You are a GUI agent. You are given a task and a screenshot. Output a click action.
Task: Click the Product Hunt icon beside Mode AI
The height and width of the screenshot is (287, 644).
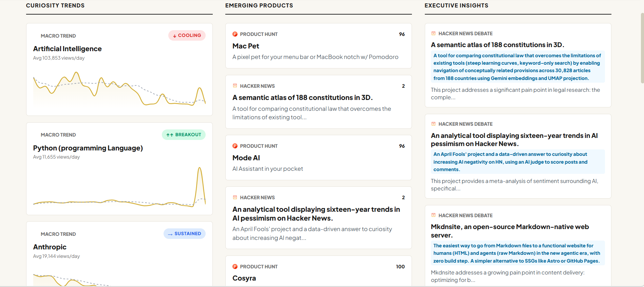[235, 146]
